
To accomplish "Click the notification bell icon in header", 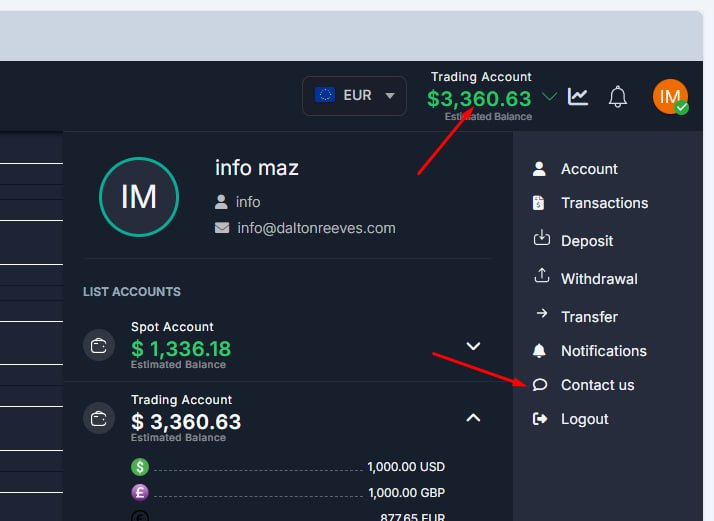I will pos(618,97).
